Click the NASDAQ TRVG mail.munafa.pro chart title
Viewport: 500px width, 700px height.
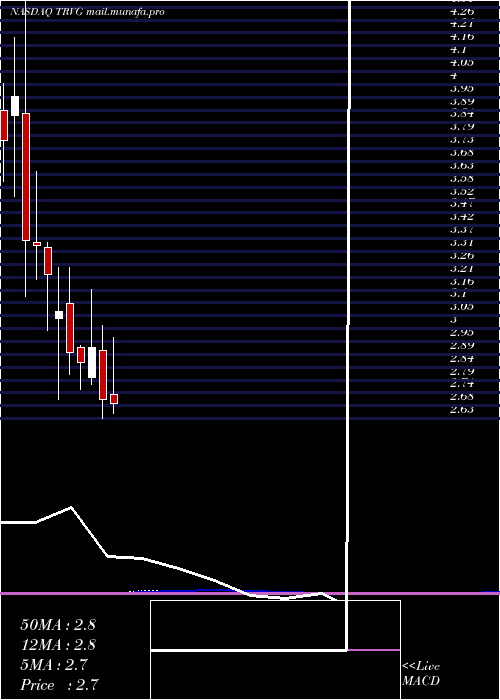pos(87,12)
